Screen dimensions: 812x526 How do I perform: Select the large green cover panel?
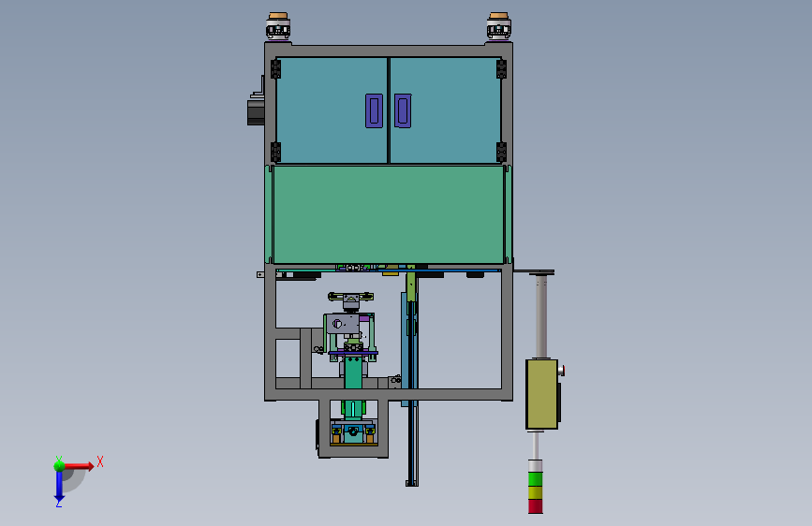pyautogui.click(x=389, y=214)
